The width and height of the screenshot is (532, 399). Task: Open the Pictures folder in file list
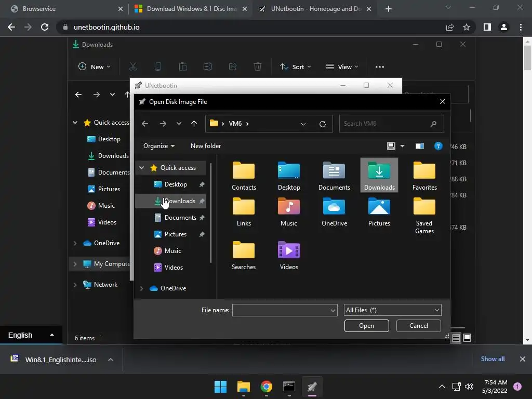click(x=379, y=212)
